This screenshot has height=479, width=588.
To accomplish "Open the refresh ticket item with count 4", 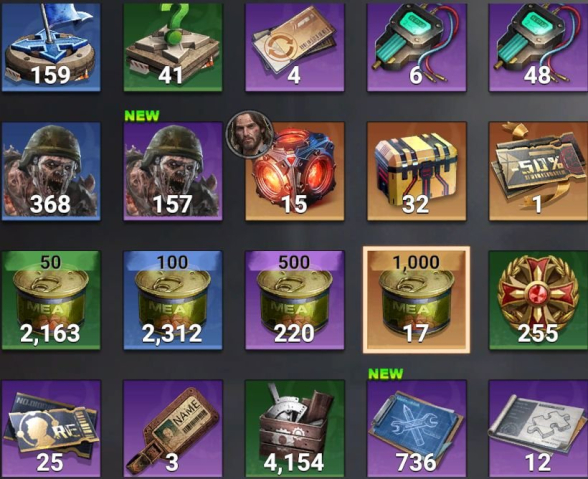I will [295, 47].
